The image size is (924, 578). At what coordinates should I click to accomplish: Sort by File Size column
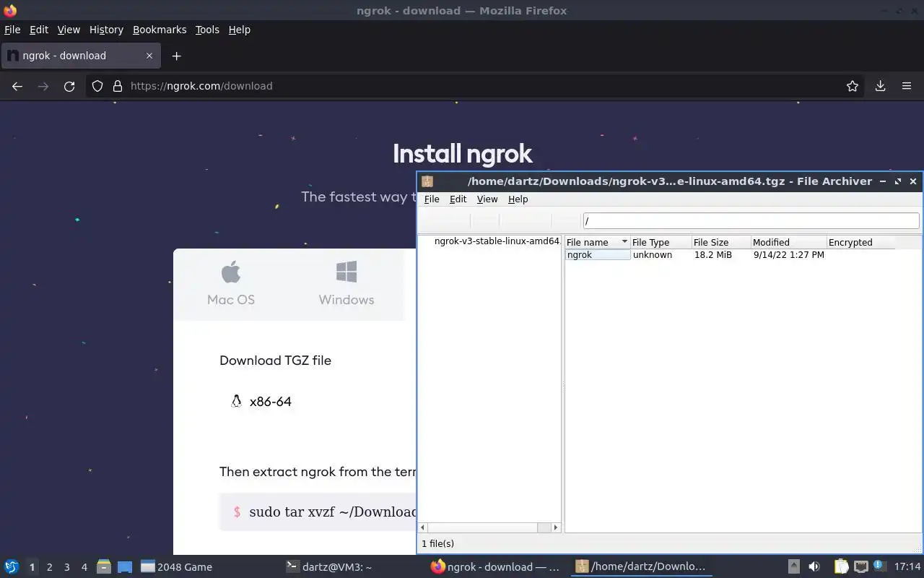pos(720,242)
